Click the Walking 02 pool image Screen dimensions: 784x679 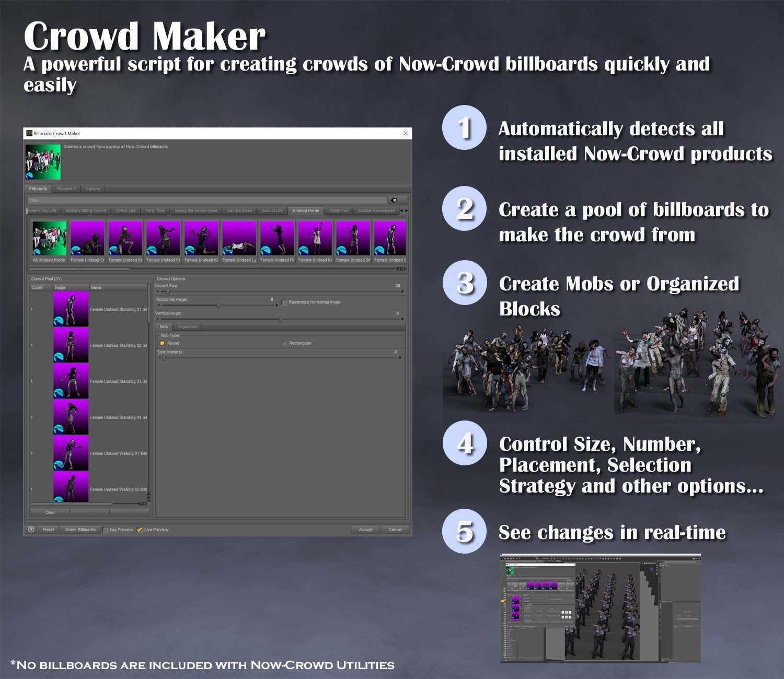(71, 487)
